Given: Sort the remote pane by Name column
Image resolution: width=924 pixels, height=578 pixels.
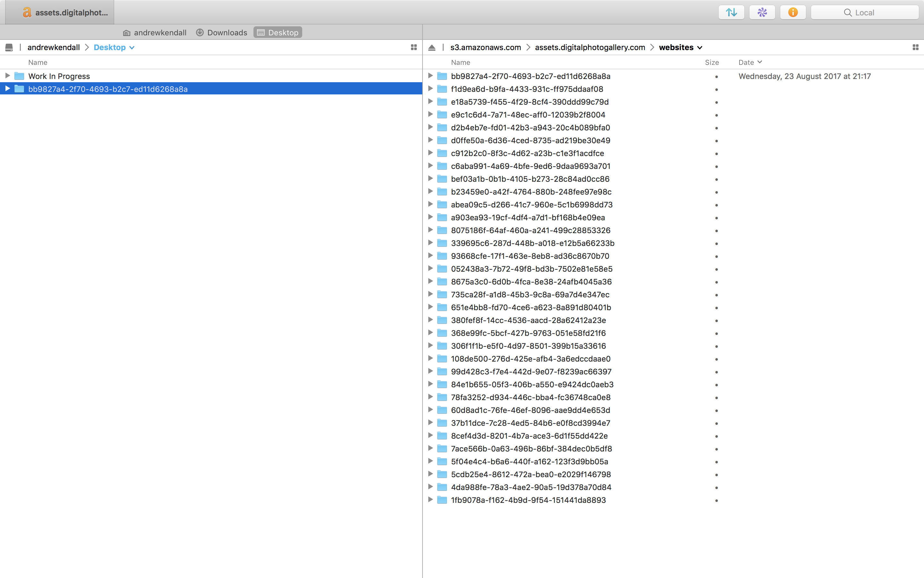Looking at the screenshot, I should point(460,62).
